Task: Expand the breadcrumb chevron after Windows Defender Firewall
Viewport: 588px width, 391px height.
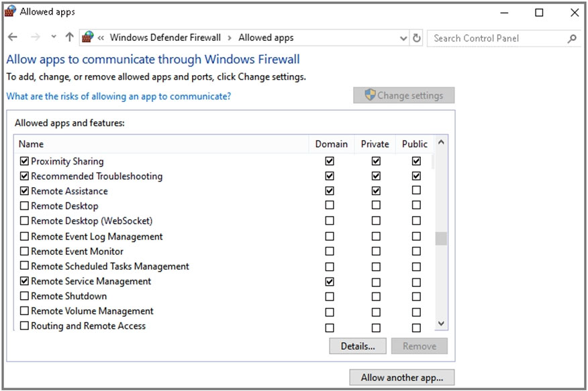Action: coord(230,38)
